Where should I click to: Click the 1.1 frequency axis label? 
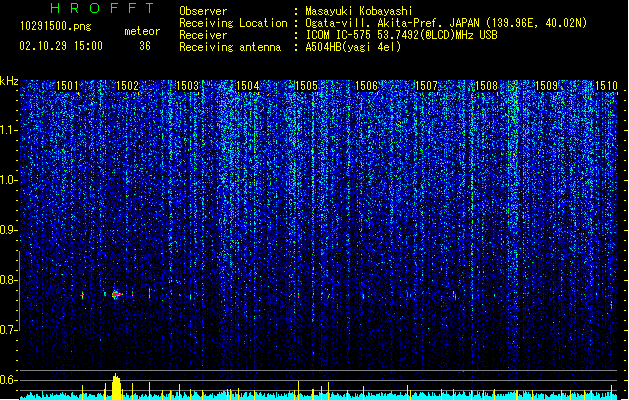tap(9, 130)
